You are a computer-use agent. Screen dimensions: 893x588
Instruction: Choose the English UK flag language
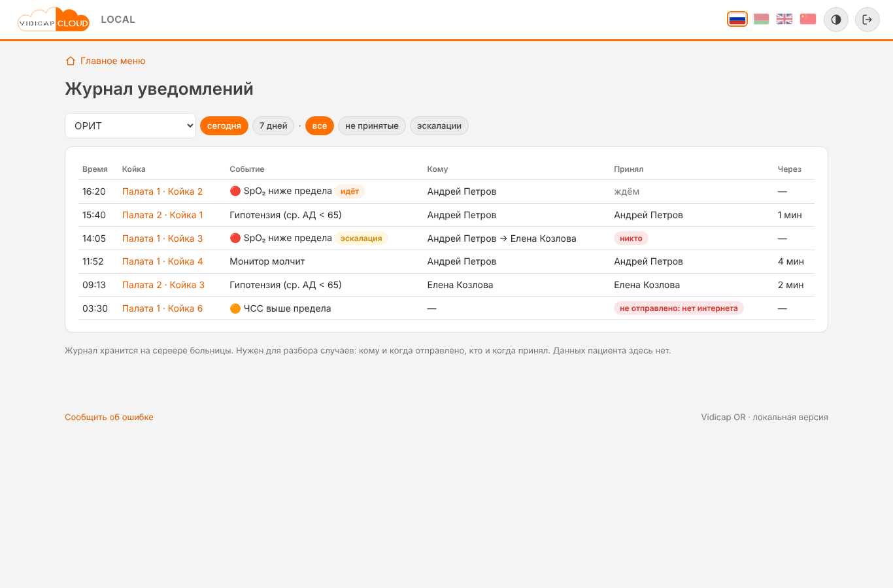click(x=784, y=19)
